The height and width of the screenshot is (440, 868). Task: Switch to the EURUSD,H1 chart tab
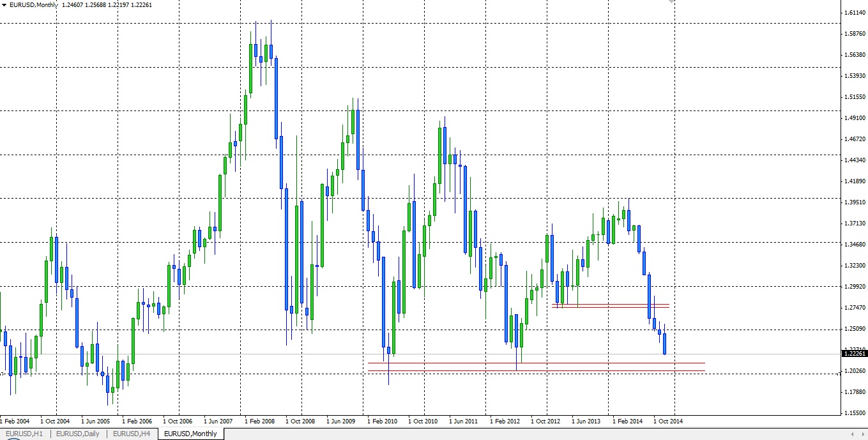click(x=26, y=434)
